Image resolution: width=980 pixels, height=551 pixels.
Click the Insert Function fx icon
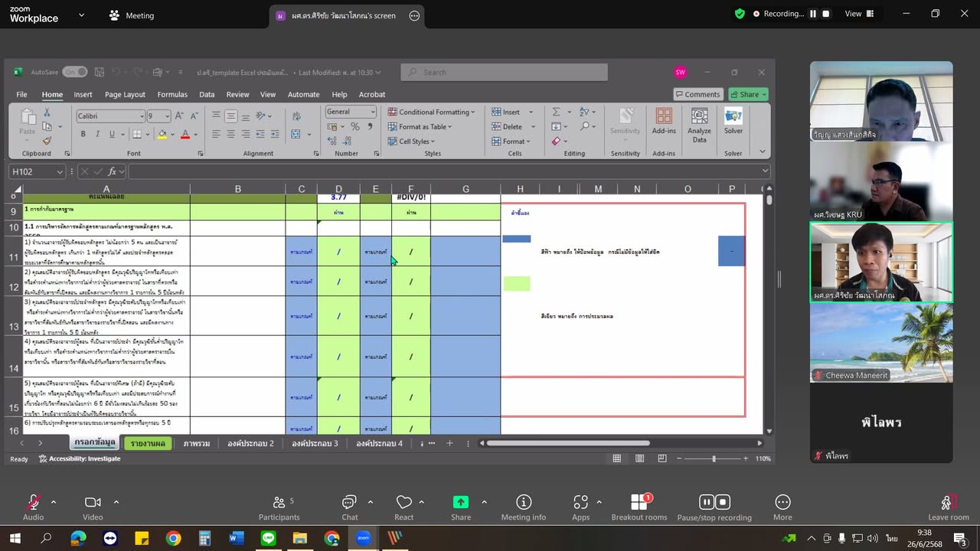coord(113,171)
